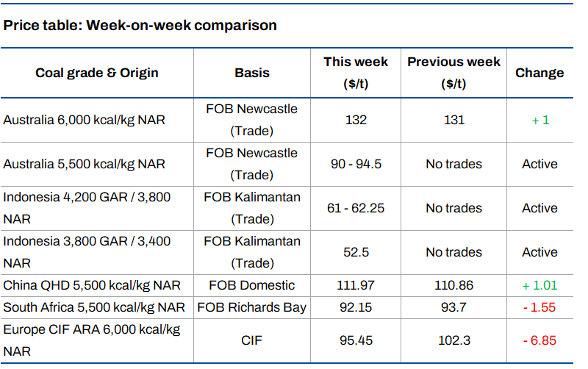Select the '61 - 62.25' price cell

356,208
